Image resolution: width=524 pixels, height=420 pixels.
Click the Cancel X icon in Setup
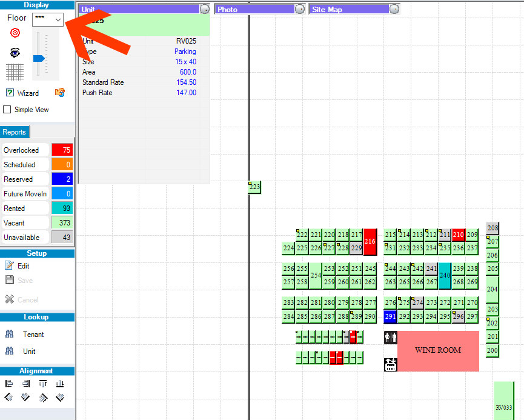[10, 299]
